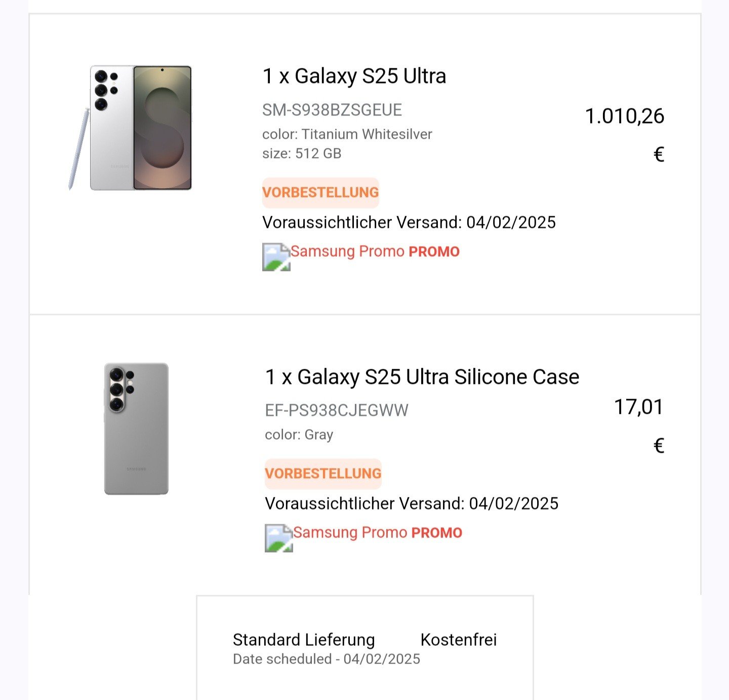729x700 pixels.
Task: Click the broken promo image icon under Galaxy S25 Ultra
Action: tap(276, 257)
